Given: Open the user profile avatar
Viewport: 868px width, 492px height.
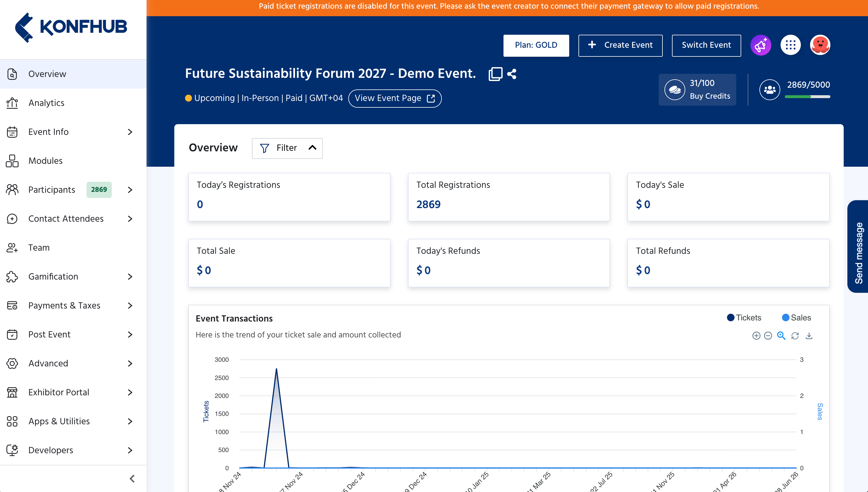Looking at the screenshot, I should point(820,45).
